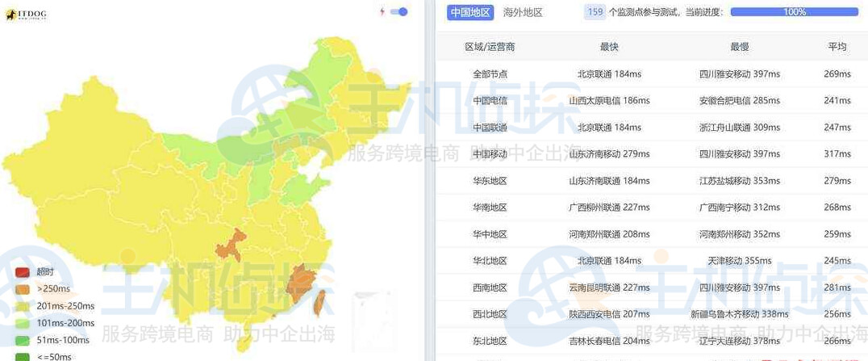868x361 pixels.
Task: Click the 平均 column header
Action: 837,47
